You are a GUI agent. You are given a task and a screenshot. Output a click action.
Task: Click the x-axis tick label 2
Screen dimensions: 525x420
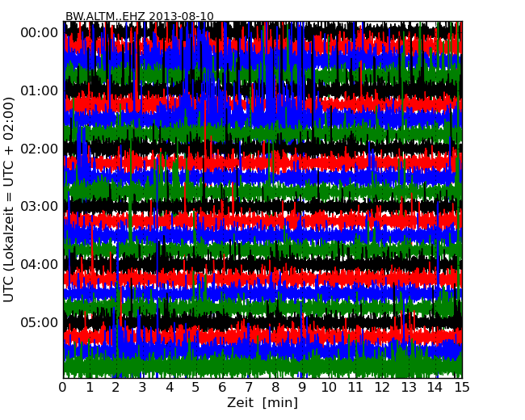click(116, 387)
